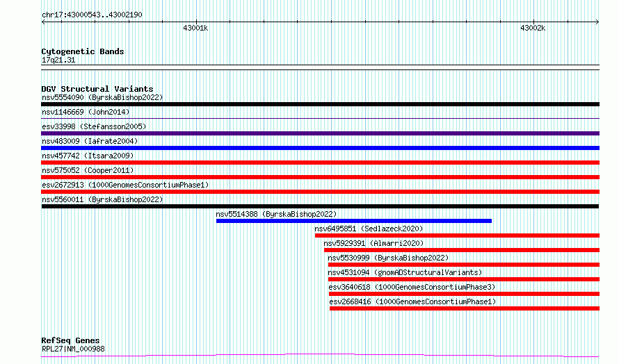Click the thin purple line under nsv1146669
This screenshot has width=619, height=364.
pos(320,118)
